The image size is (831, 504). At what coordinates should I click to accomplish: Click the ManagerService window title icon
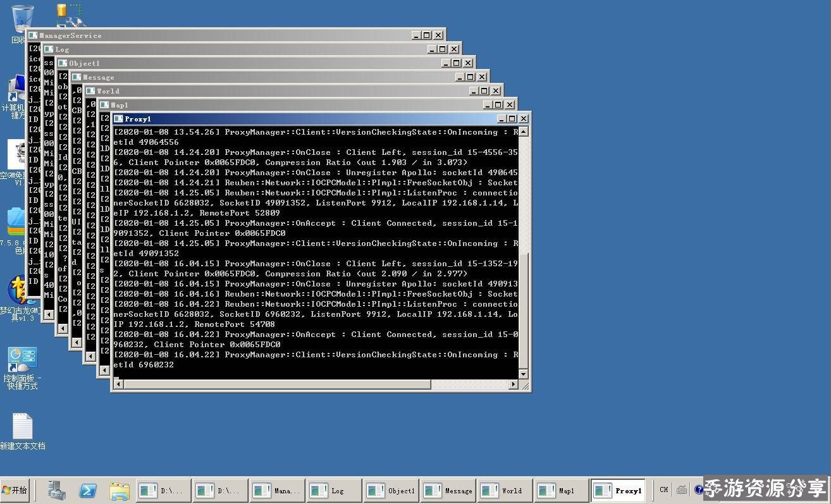(33, 35)
